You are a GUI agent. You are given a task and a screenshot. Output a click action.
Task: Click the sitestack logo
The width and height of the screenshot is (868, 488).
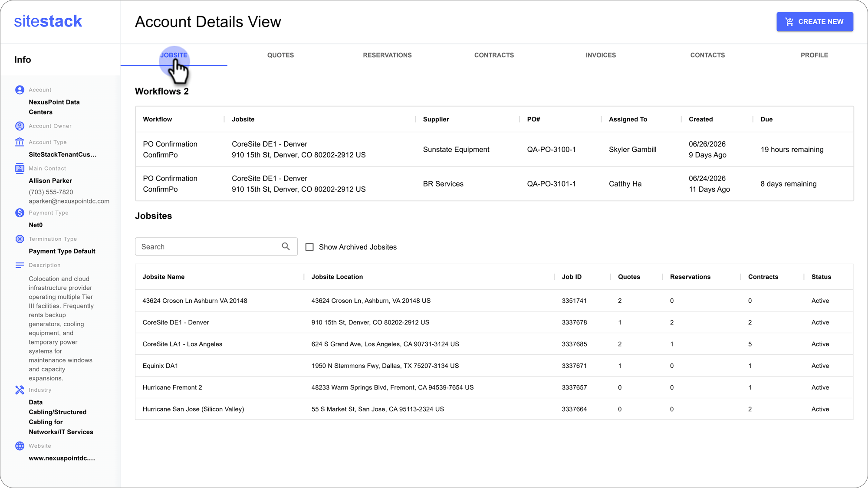point(48,21)
